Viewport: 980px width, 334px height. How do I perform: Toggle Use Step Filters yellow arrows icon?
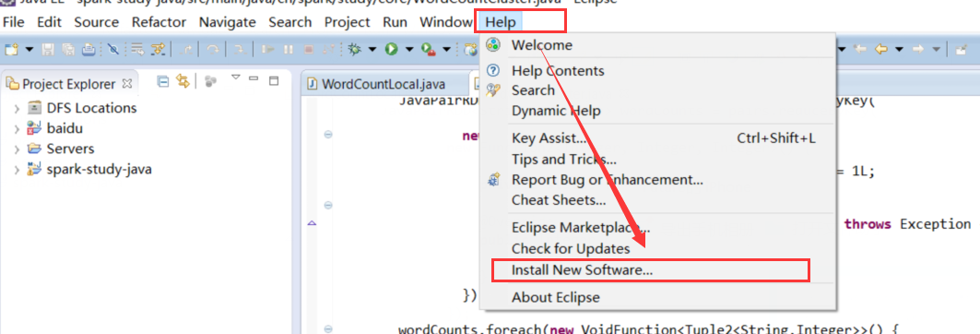(158, 50)
